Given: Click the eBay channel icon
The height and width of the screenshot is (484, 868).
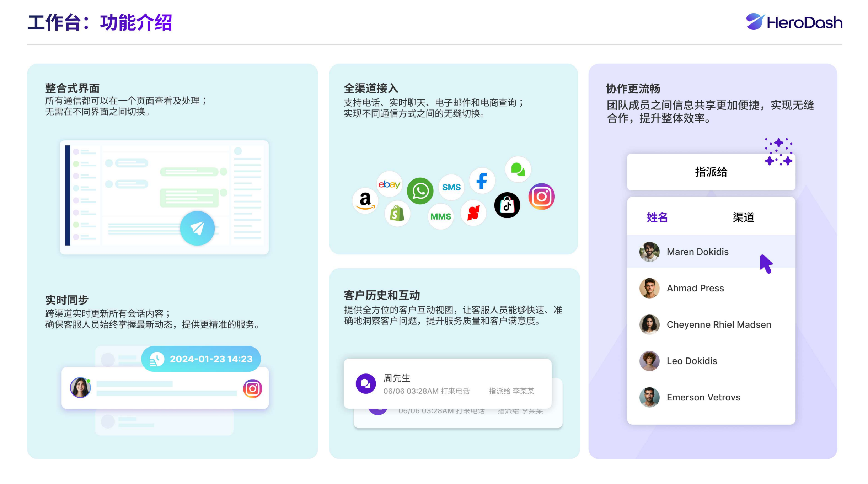Looking at the screenshot, I should [x=389, y=184].
